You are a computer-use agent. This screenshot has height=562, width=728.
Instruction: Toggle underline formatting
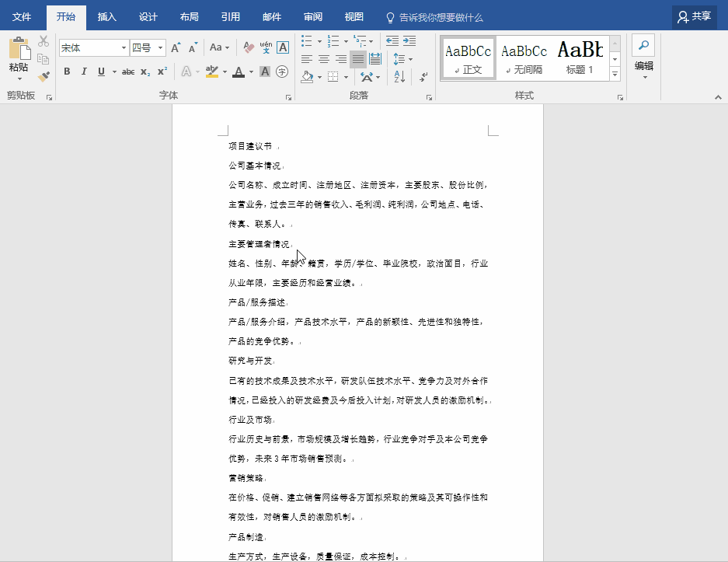coord(100,72)
